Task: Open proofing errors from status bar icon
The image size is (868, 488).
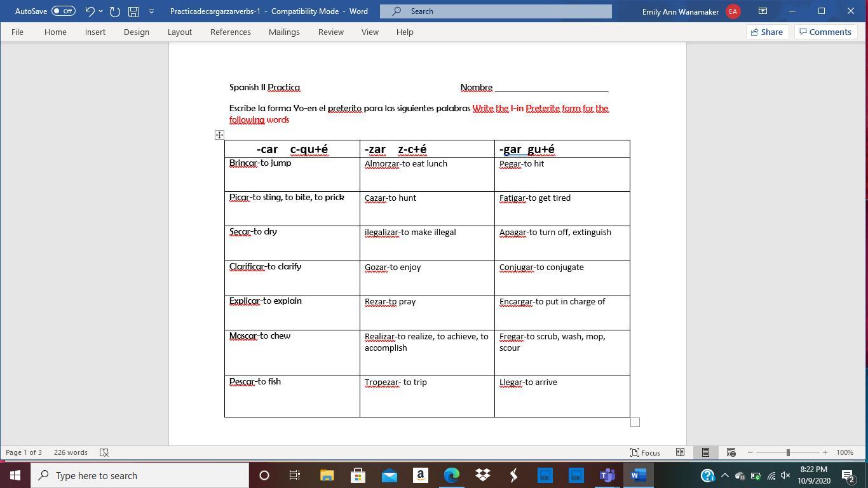Action: (x=104, y=452)
